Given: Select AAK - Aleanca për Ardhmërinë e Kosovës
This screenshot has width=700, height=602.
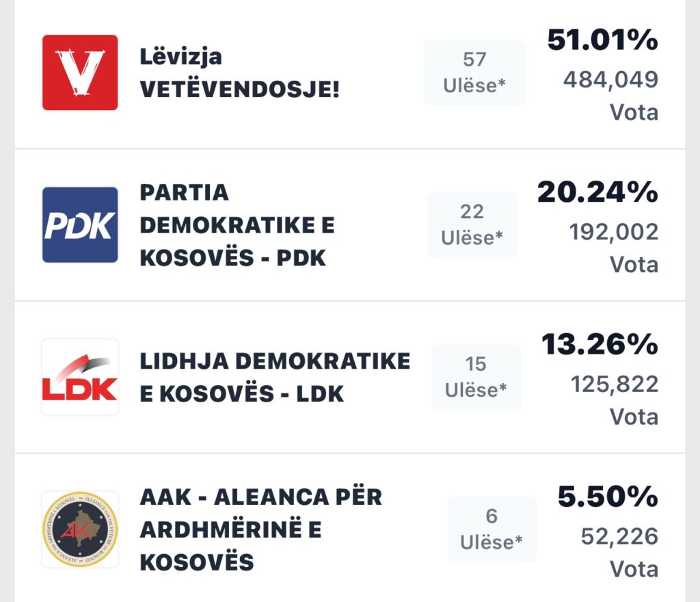Looking at the screenshot, I should (260, 529).
